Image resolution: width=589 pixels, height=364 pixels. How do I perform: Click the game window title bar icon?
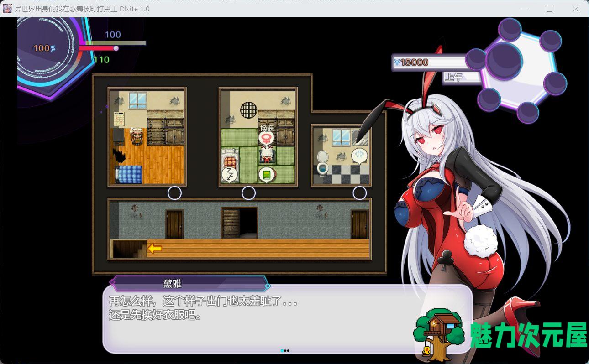[x=7, y=9]
